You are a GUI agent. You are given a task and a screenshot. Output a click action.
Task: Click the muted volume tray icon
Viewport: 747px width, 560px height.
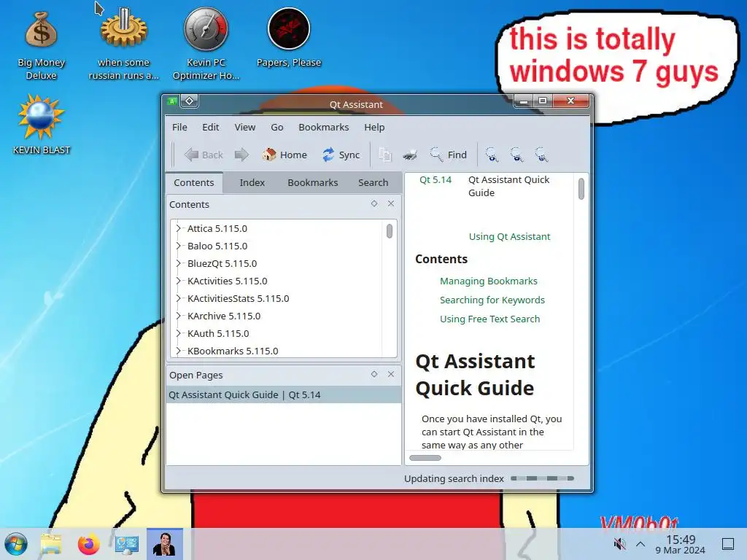pyautogui.click(x=619, y=544)
